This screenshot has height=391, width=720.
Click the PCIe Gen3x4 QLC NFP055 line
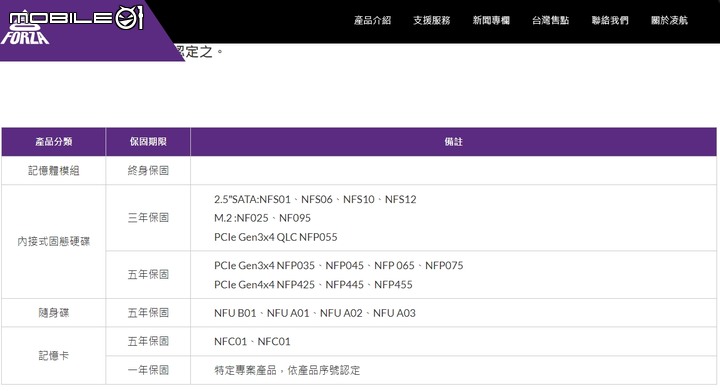tap(276, 237)
